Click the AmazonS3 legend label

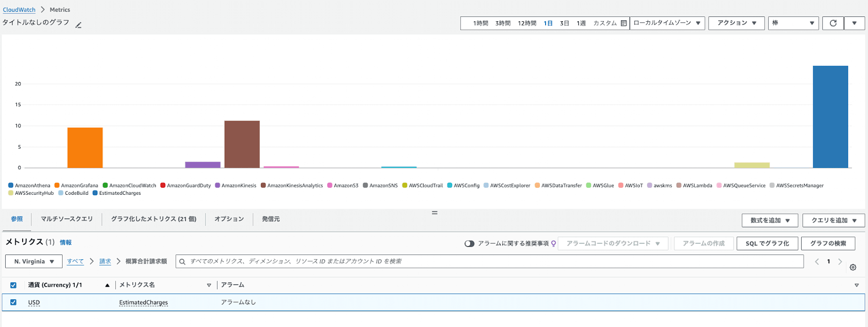[346, 185]
